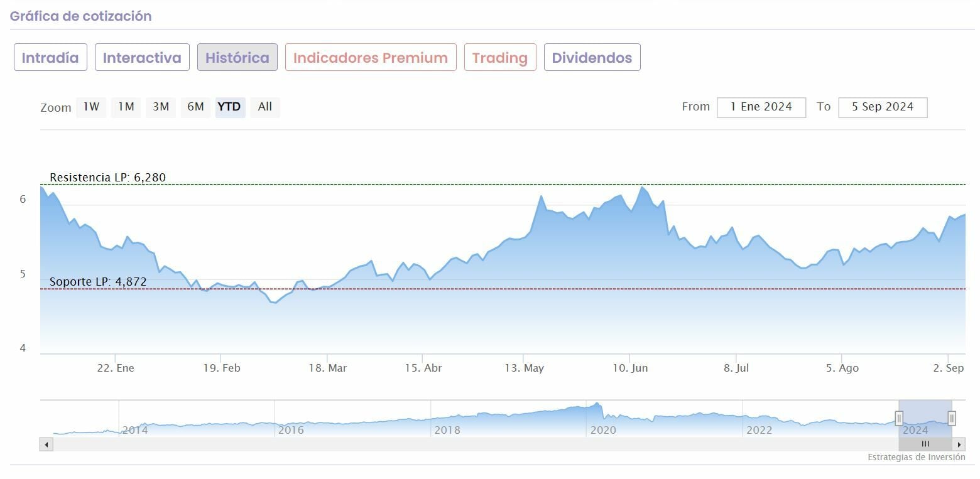Screen dimensions: 980x479
Task: Click the From date field
Action: [x=761, y=107]
